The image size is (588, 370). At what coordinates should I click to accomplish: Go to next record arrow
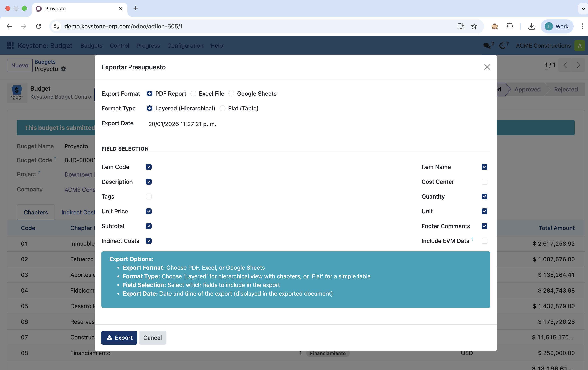(x=578, y=65)
